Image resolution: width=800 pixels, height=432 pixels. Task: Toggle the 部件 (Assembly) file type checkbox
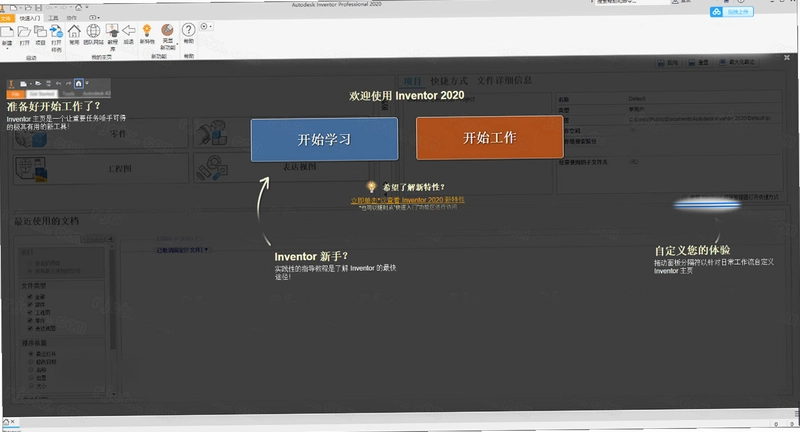[30, 304]
